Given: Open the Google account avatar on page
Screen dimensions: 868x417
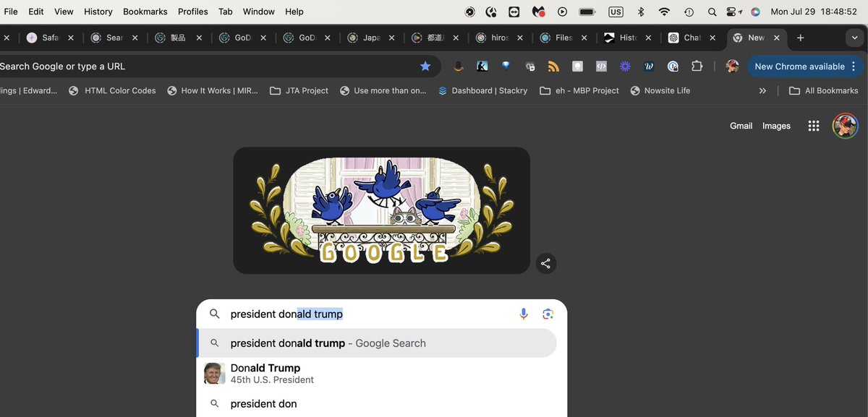Looking at the screenshot, I should [x=845, y=126].
